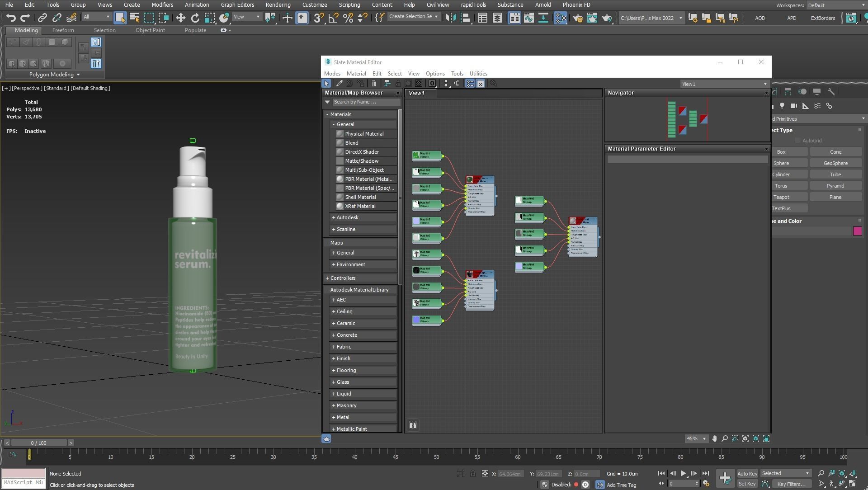Click the Material/Map Navigator binoculars icon
Screen dimensions: 868x490
click(x=413, y=425)
